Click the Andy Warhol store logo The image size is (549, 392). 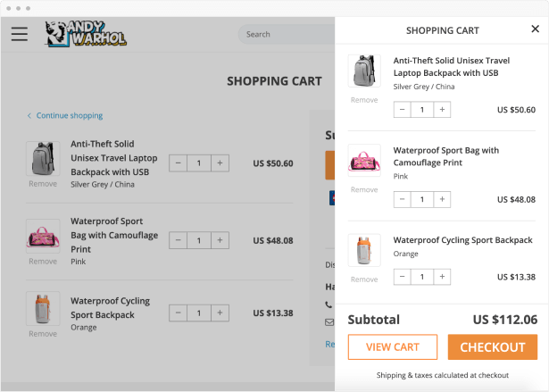coord(87,35)
